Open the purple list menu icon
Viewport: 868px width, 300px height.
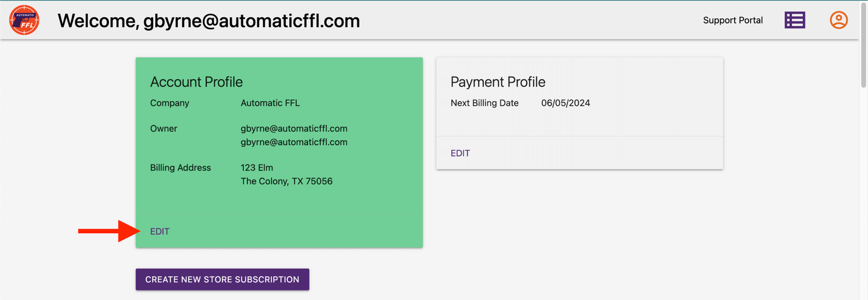tap(795, 20)
